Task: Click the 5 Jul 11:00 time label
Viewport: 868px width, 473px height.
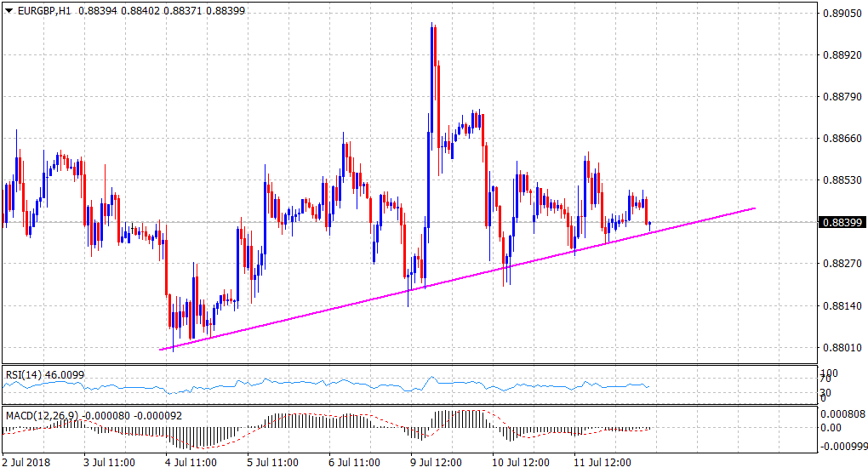Action: click(x=273, y=462)
